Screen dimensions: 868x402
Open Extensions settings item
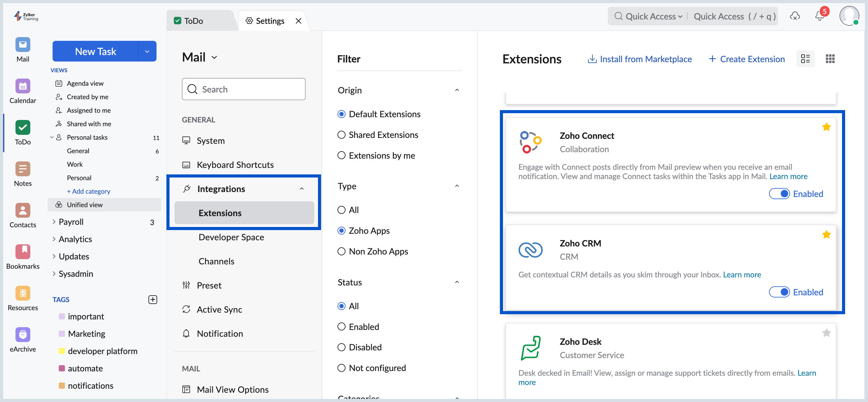[244, 213]
